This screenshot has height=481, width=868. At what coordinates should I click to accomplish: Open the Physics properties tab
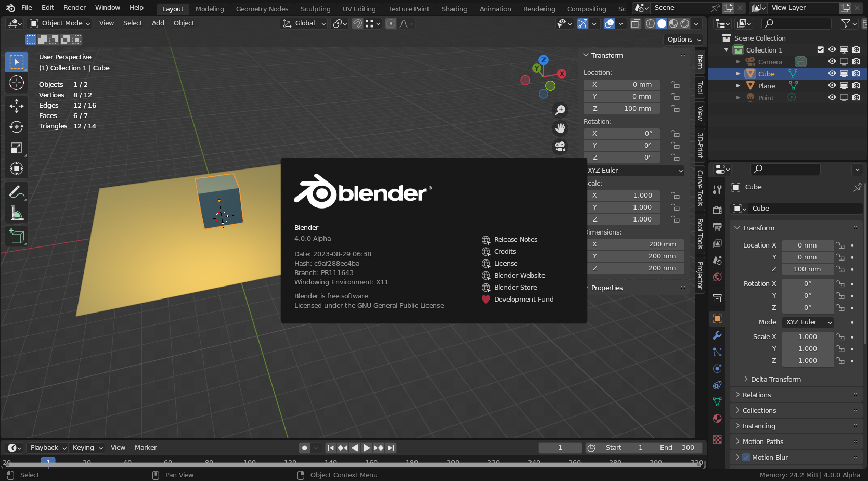pos(717,369)
